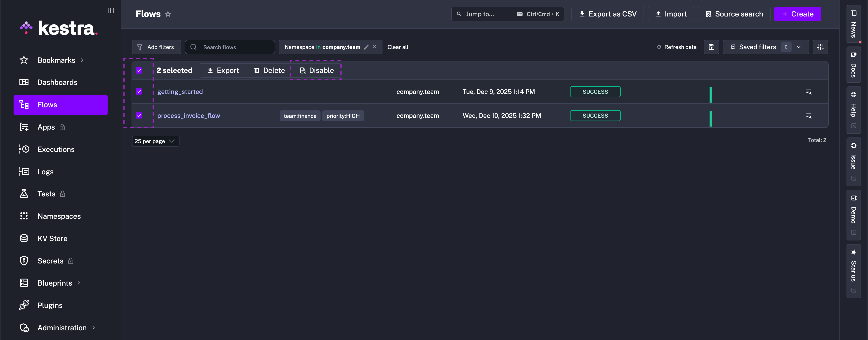The width and height of the screenshot is (868, 340).
Task: Open table display options sliders icon
Action: pos(820,47)
